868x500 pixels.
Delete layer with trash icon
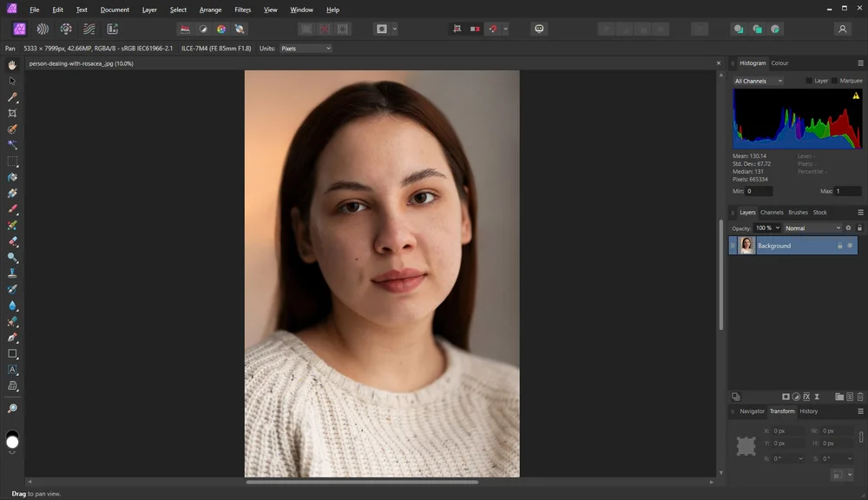860,397
